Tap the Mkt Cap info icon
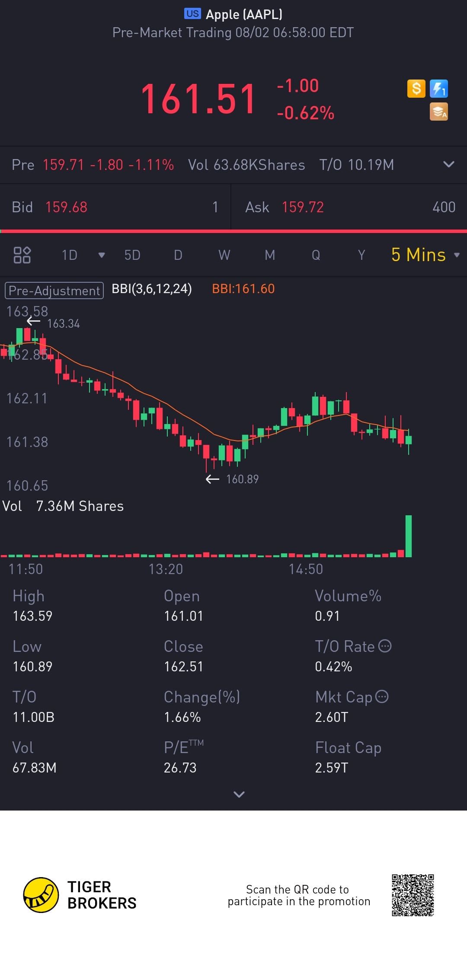The width and height of the screenshot is (467, 980). [x=382, y=696]
